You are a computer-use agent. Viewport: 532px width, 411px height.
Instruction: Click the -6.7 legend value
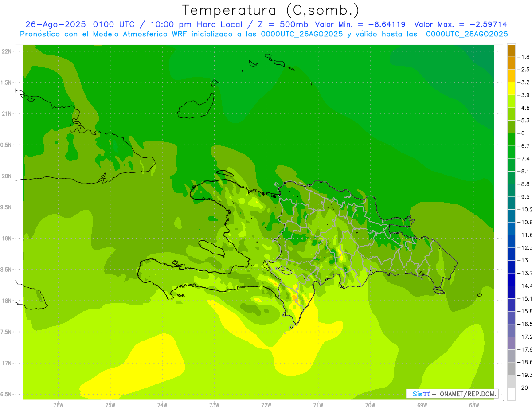[524, 146]
